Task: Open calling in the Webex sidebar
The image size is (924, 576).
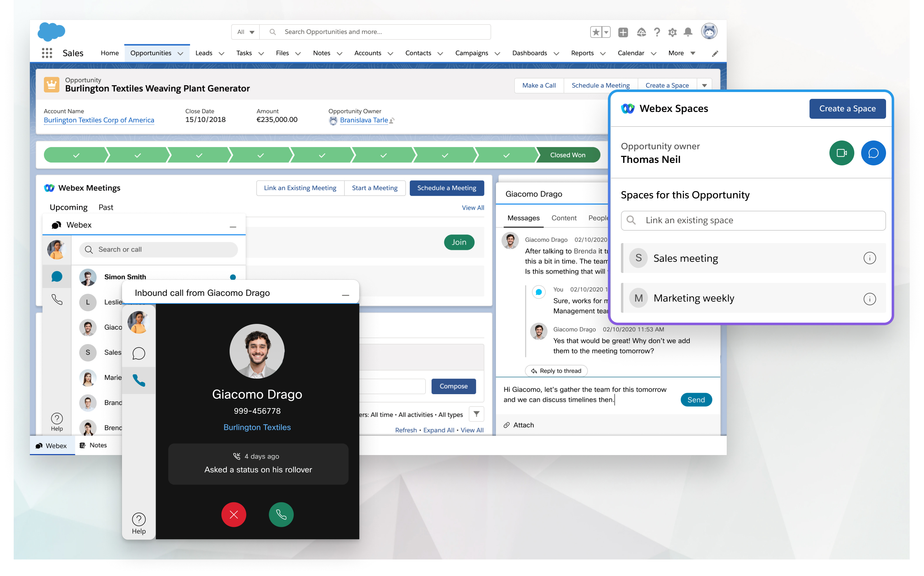Action: tap(57, 300)
